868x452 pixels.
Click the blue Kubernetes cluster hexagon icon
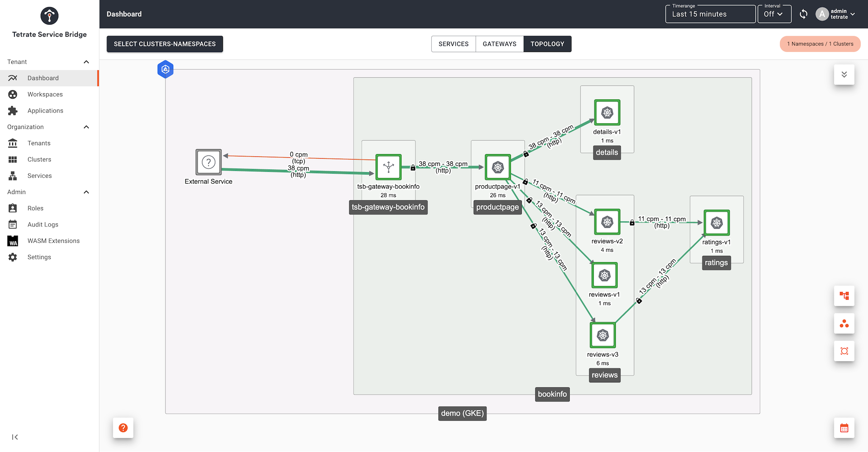pos(165,69)
